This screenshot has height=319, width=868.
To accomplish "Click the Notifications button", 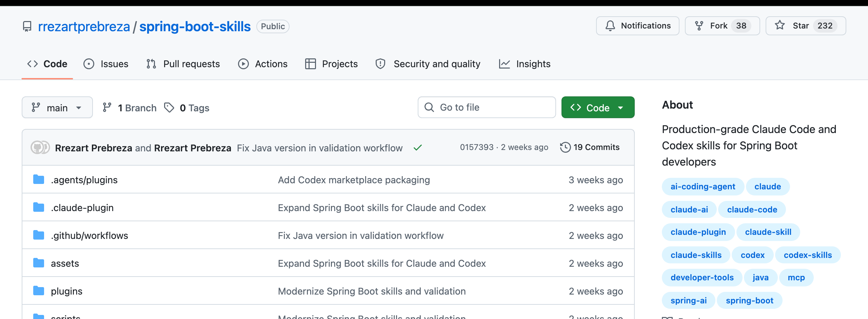I will (638, 26).
